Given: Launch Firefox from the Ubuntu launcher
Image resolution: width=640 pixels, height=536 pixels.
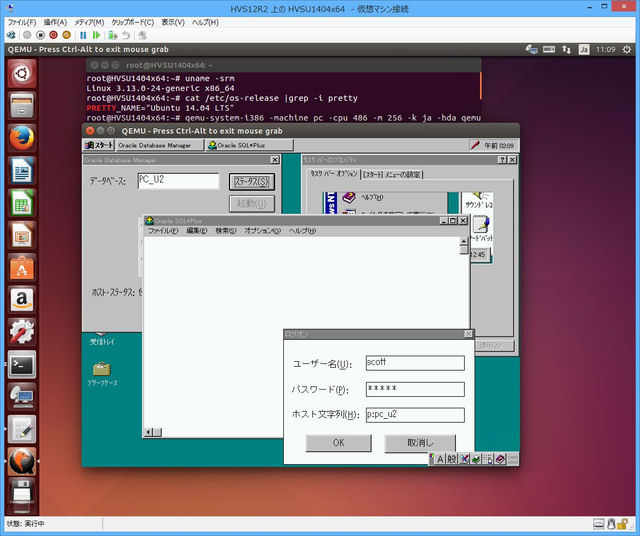Looking at the screenshot, I should [x=22, y=138].
